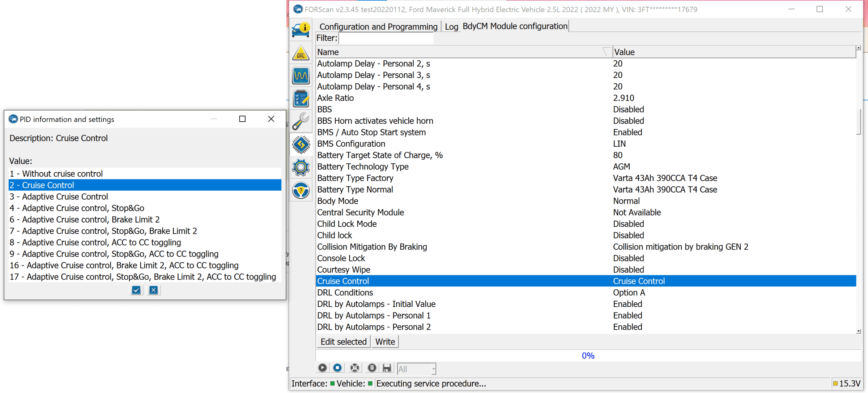Select the Axle Ratio row
The height and width of the screenshot is (393, 868).
point(586,98)
